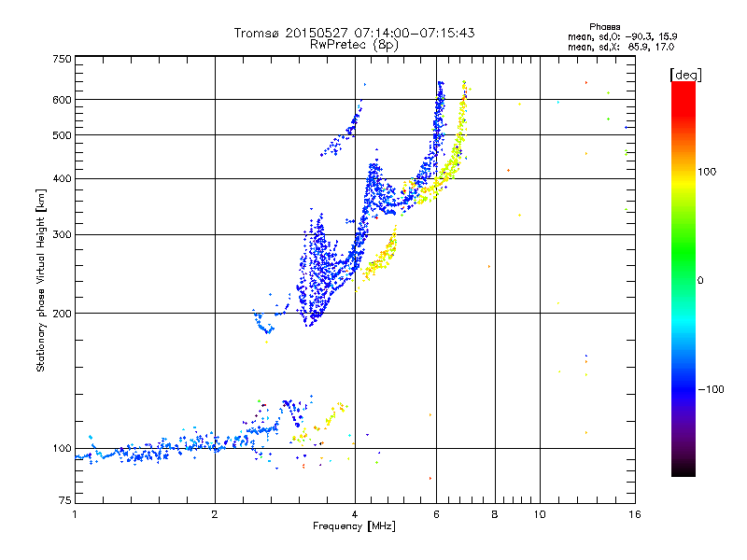
Task: Click the plot title 'Tromsø 20150527 07:14:00-07:15:43'
Action: 354,33
